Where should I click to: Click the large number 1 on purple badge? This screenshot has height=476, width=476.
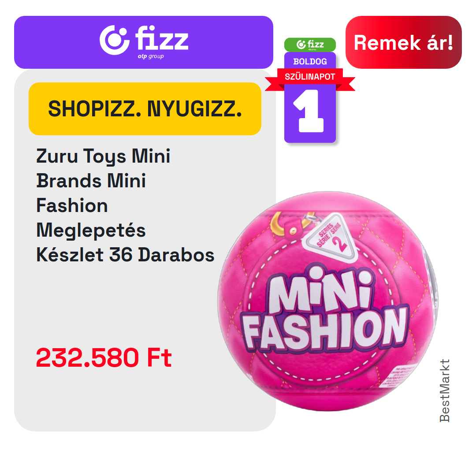click(309, 111)
